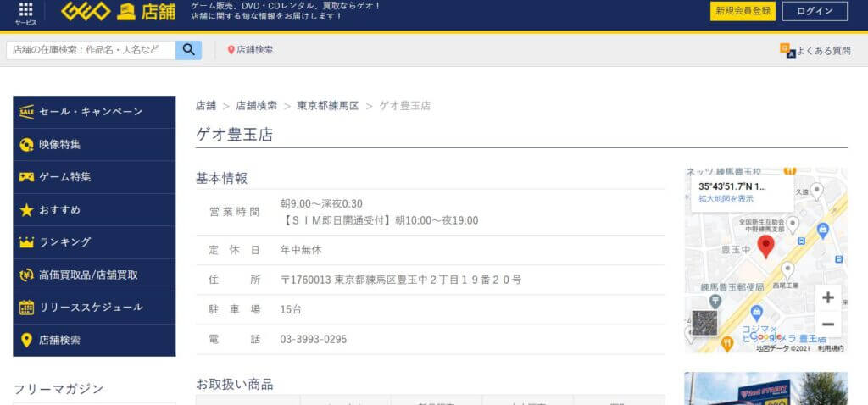Click the store photo thumbnail

point(765,388)
